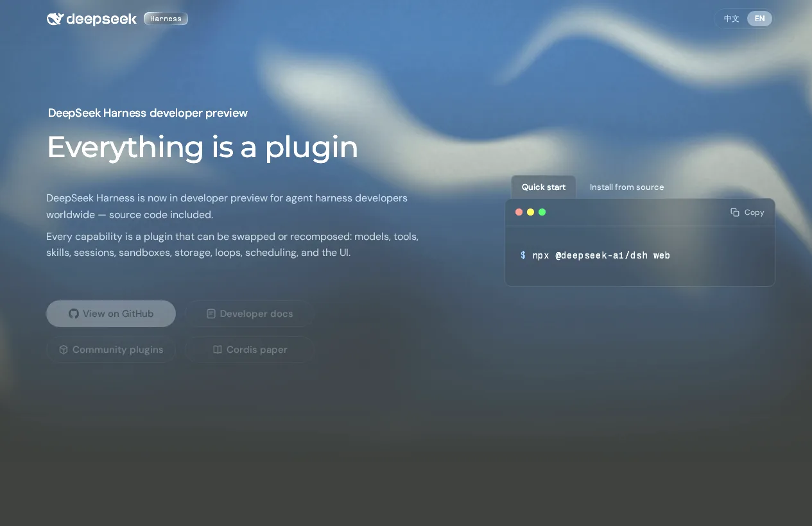
Task: Click the DeepSeek whale logo icon
Action: 55,19
